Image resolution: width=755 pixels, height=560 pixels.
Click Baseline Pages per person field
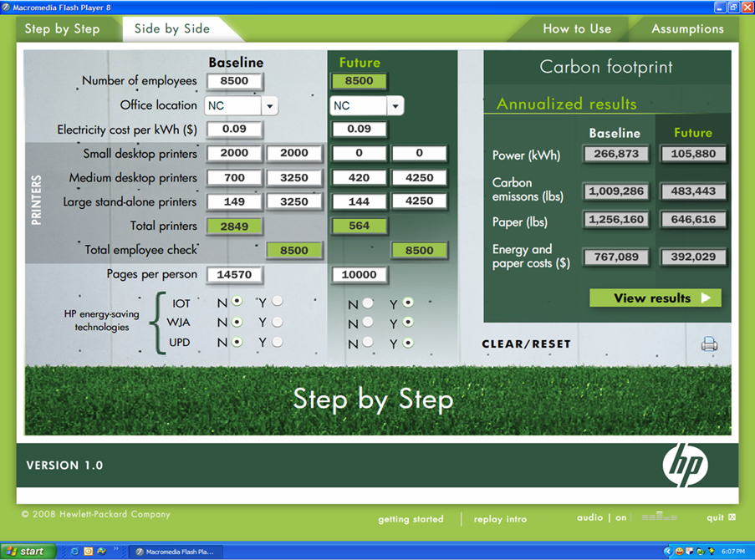click(234, 274)
